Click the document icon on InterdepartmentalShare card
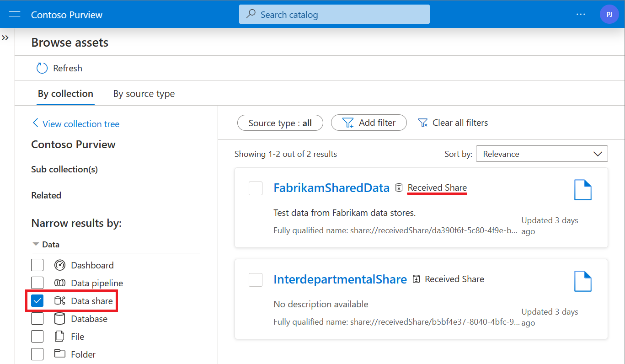Image resolution: width=625 pixels, height=364 pixels. click(583, 281)
